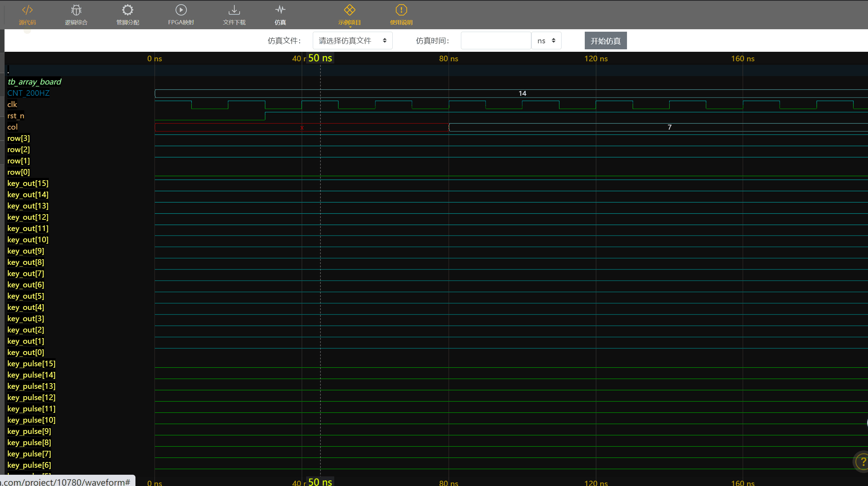Focus the 仿真时间 input field

[495, 41]
